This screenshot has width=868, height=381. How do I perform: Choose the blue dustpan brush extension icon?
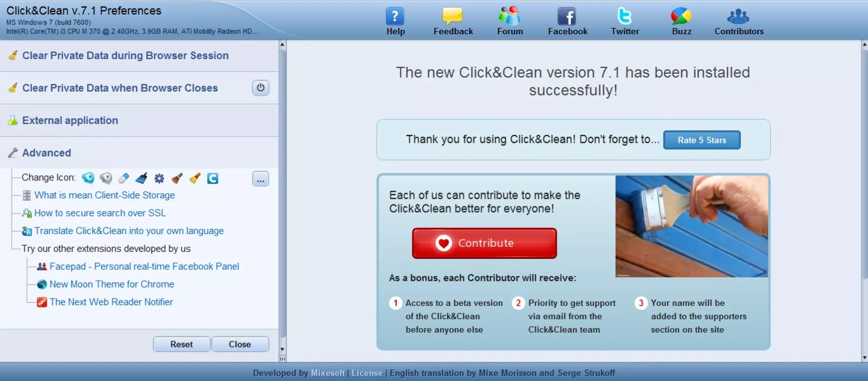click(141, 178)
